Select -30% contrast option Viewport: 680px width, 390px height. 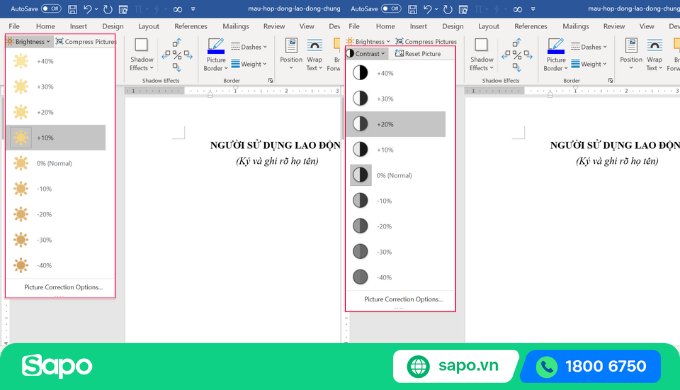(396, 252)
